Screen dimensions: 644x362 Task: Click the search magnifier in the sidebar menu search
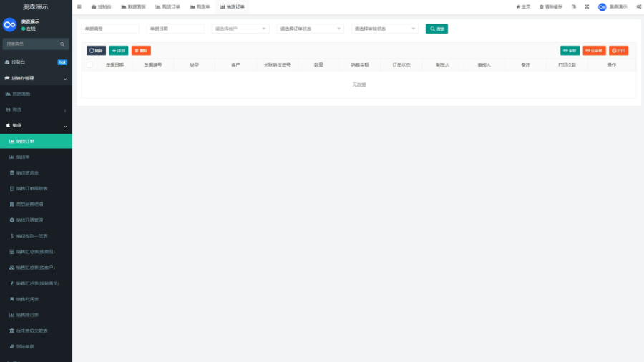62,44
